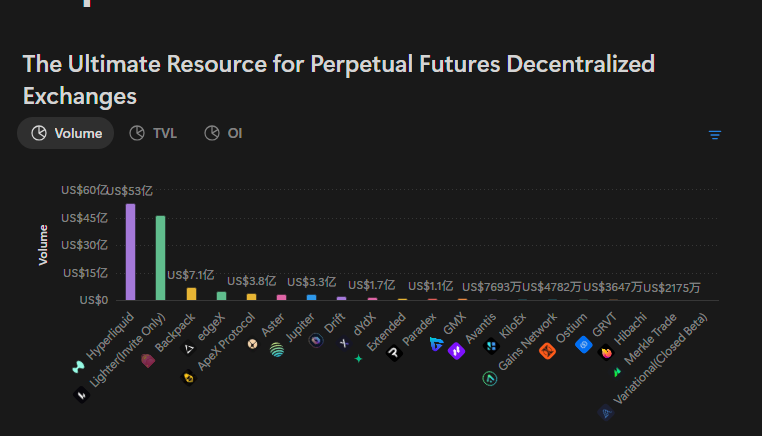762x436 pixels.
Task: Click the Hibachi logo icon
Action: click(x=606, y=352)
